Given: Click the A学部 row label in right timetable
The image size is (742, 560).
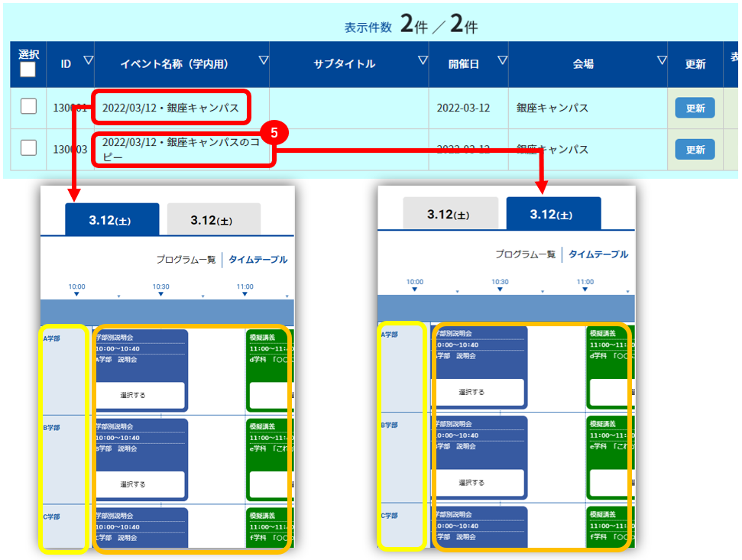Looking at the screenshot, I should (390, 335).
